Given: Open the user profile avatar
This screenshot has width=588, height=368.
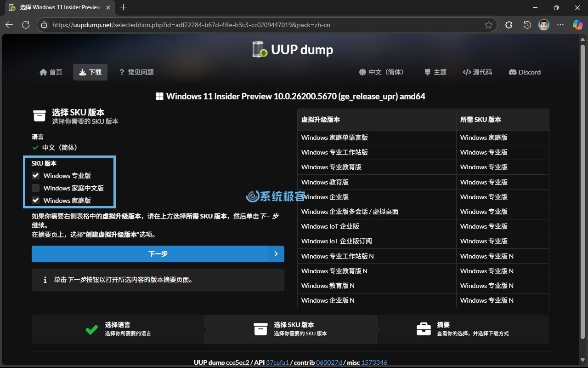Looking at the screenshot, I should click(544, 25).
